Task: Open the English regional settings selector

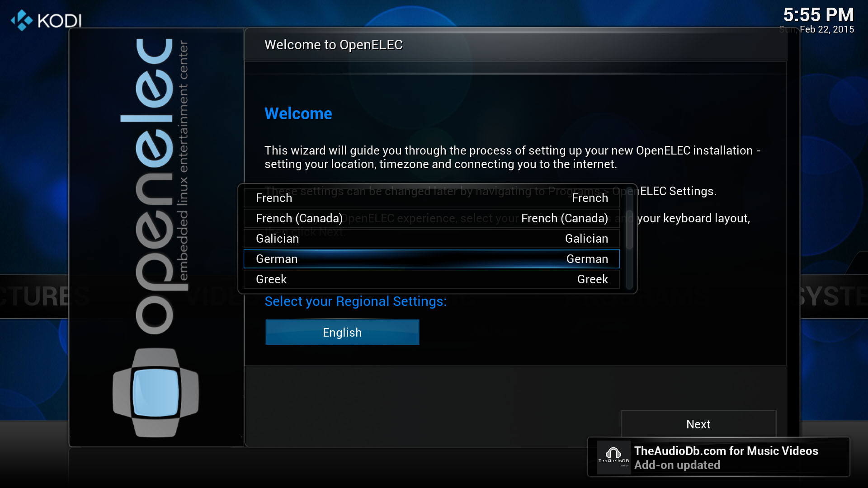Action: pyautogui.click(x=342, y=333)
